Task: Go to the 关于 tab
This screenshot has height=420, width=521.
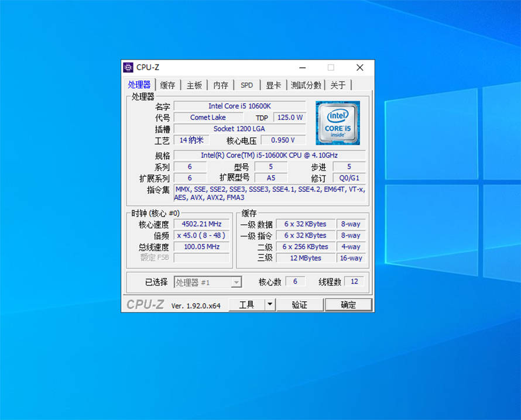Action: click(x=338, y=85)
